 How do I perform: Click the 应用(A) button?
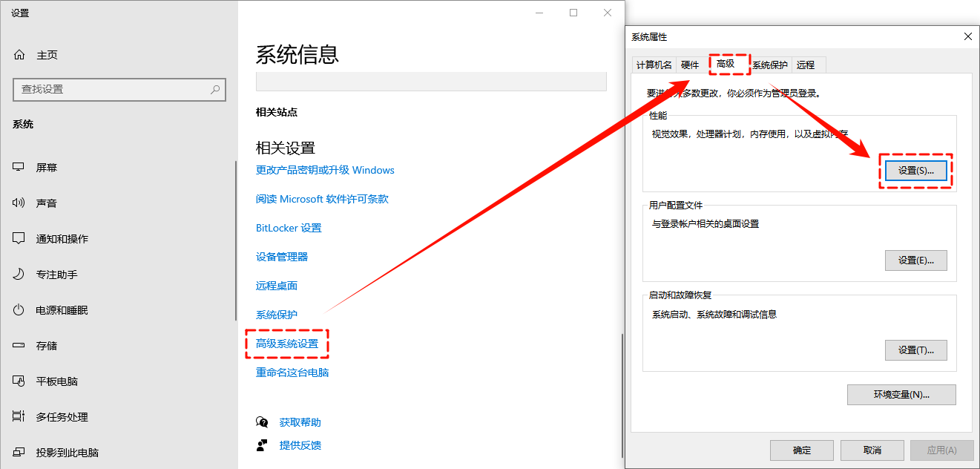coord(941,450)
